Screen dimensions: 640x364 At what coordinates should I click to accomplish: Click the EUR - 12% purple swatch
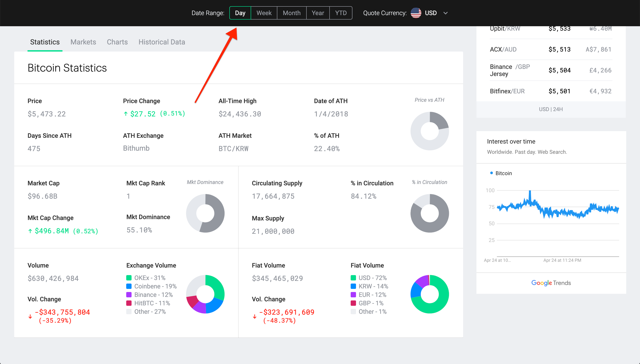353,295
